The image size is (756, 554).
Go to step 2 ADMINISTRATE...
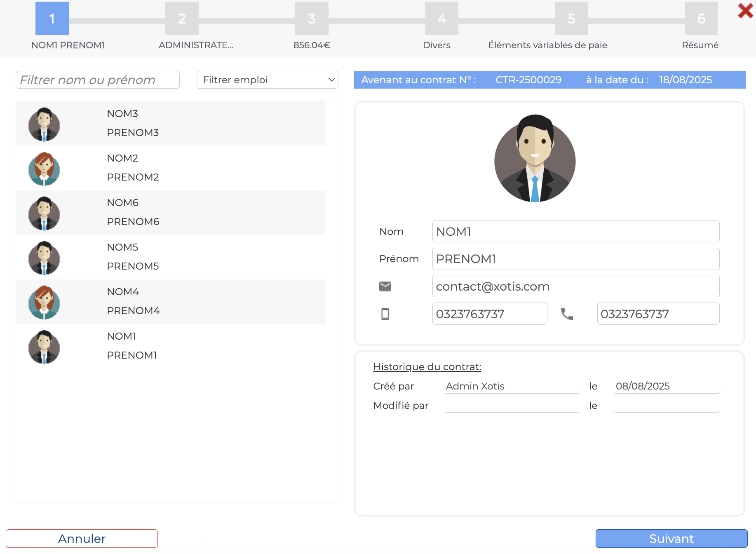(x=182, y=19)
